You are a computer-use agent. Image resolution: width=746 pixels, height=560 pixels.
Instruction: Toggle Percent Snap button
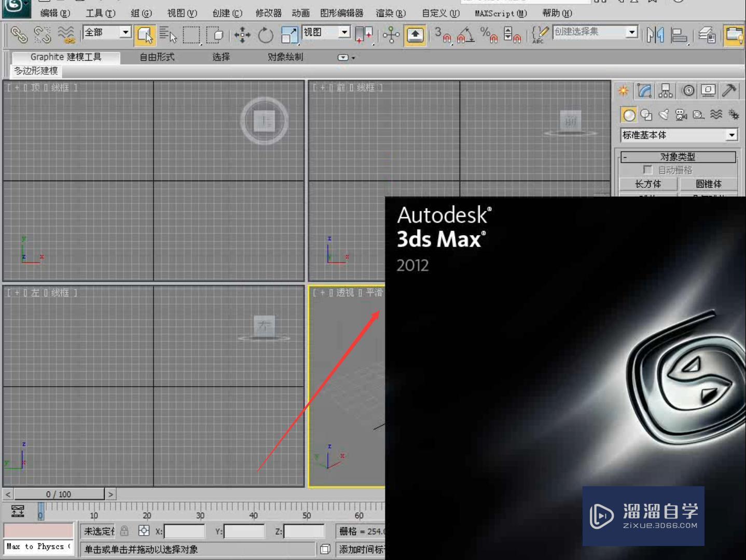(x=489, y=35)
